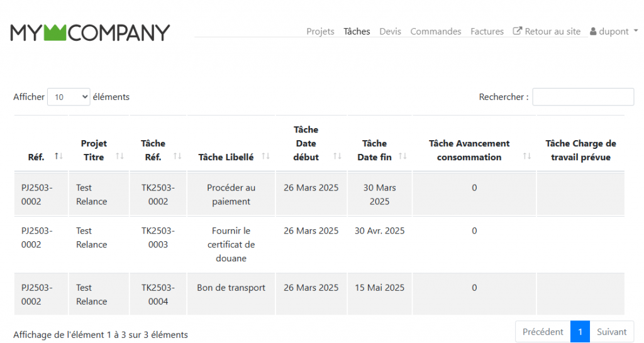Image resolution: width=644 pixels, height=343 pixels.
Task: Select page 1 in pagination
Action: [580, 332]
